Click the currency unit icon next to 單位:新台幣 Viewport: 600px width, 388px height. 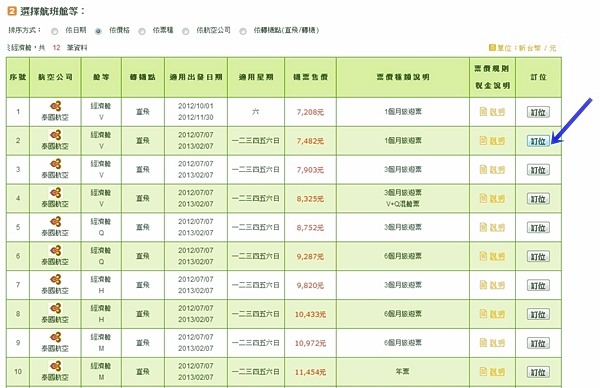492,47
